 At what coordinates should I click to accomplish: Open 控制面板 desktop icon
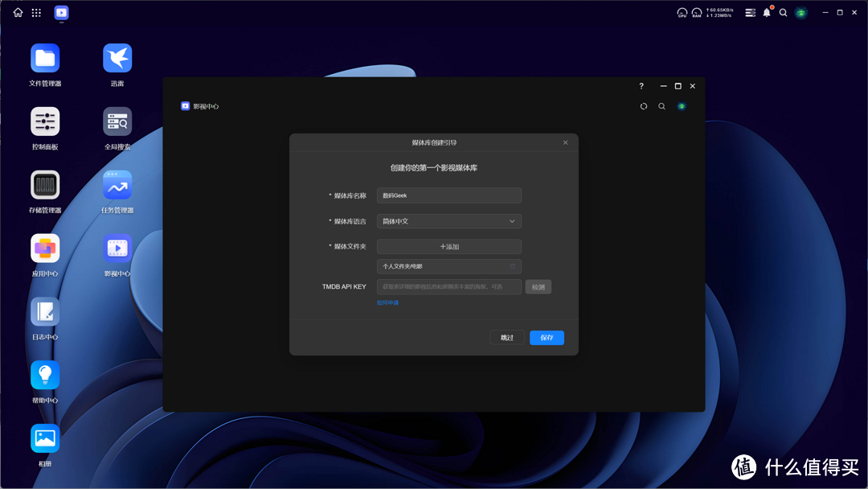pos(45,122)
